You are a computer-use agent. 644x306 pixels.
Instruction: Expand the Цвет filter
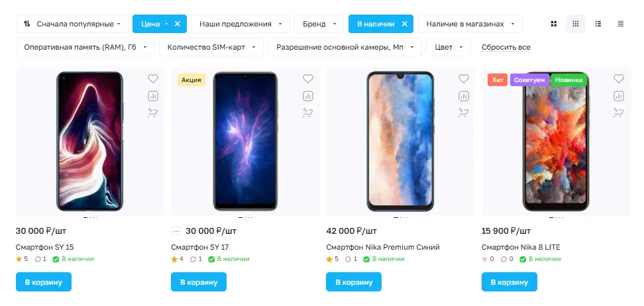[x=448, y=47]
